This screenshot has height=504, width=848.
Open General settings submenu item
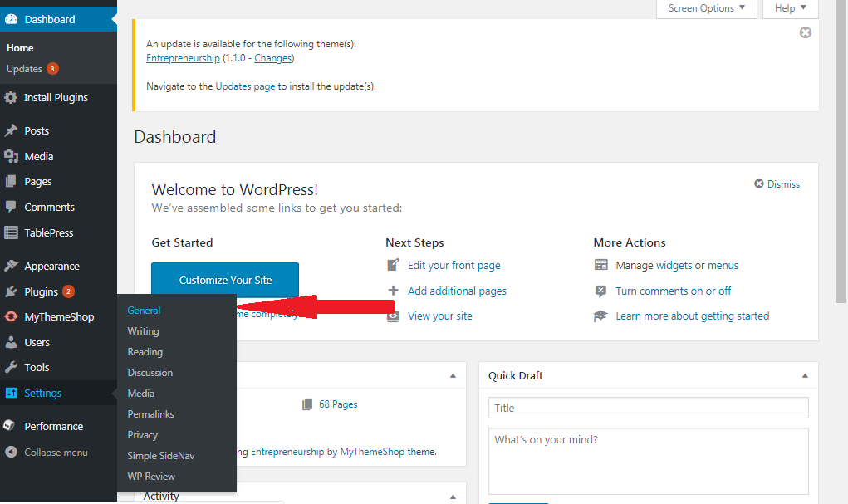click(x=144, y=311)
